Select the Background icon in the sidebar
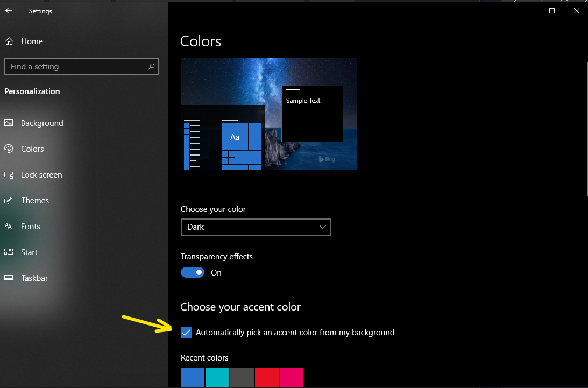This screenshot has height=388, width=588. (x=9, y=123)
